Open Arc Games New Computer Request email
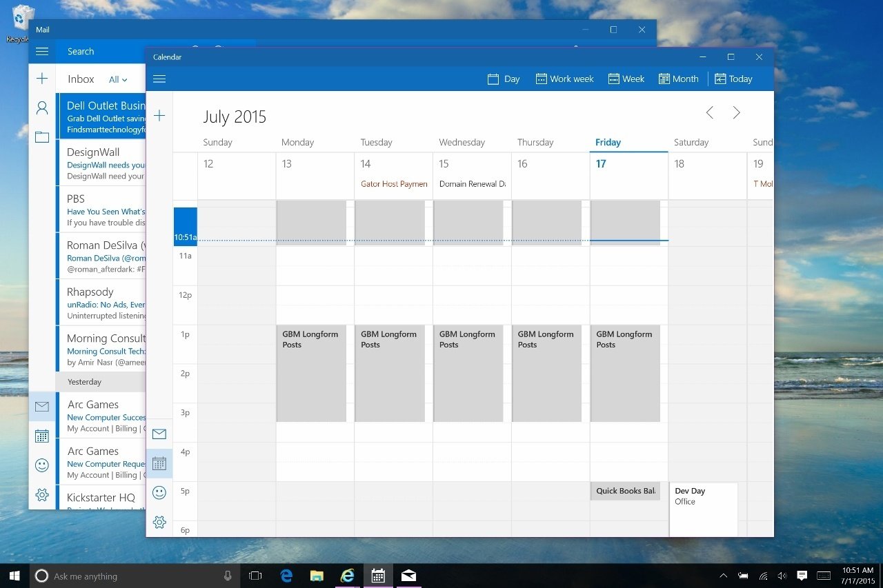Screen dimensions: 883x588 coord(101,462)
